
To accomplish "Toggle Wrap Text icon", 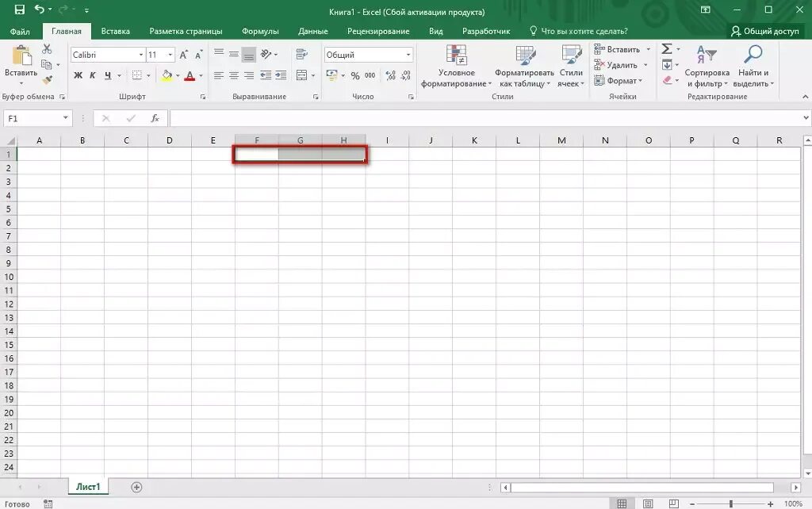I will [302, 54].
